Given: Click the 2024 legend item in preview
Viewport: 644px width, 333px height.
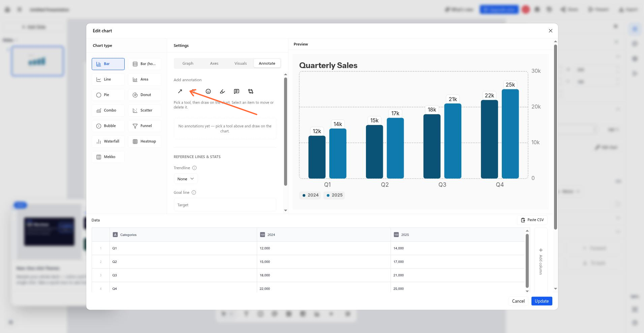Looking at the screenshot, I should click(x=310, y=195).
